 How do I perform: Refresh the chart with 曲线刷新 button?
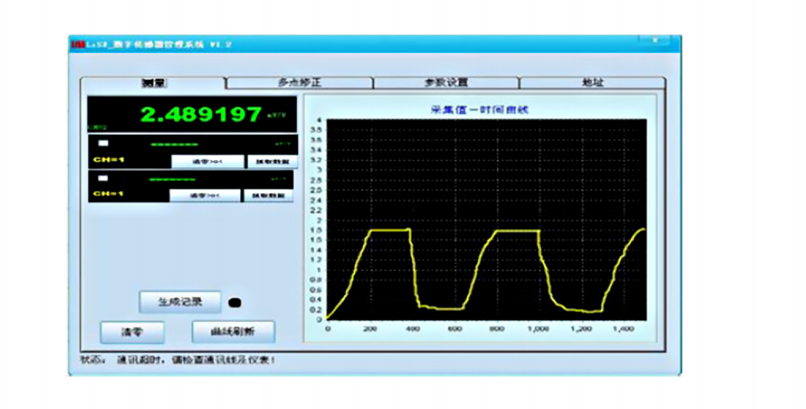pos(232,332)
